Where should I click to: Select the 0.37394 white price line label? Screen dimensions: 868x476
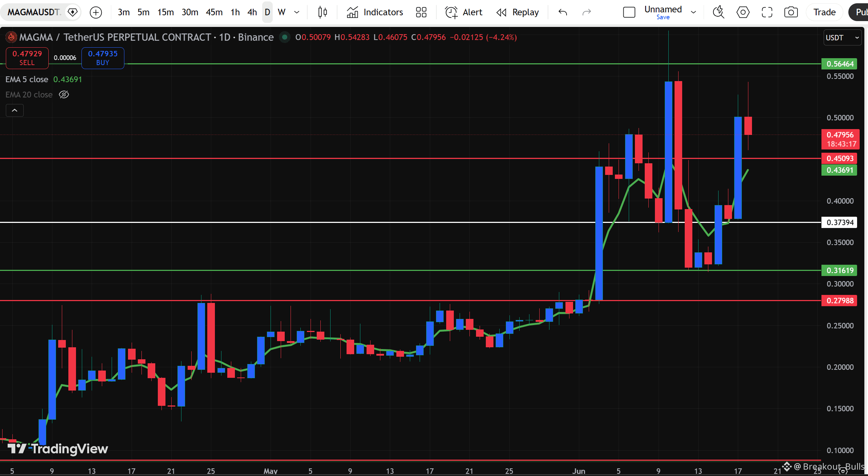click(839, 223)
